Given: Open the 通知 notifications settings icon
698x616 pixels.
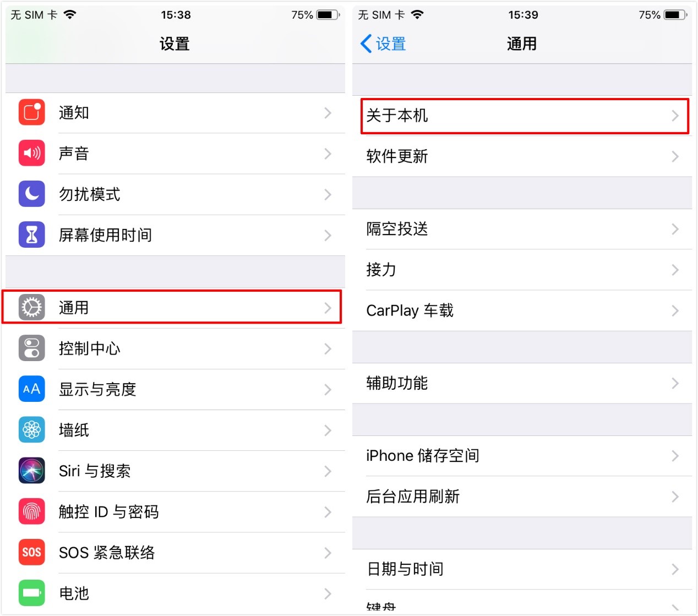Looking at the screenshot, I should pos(31,112).
